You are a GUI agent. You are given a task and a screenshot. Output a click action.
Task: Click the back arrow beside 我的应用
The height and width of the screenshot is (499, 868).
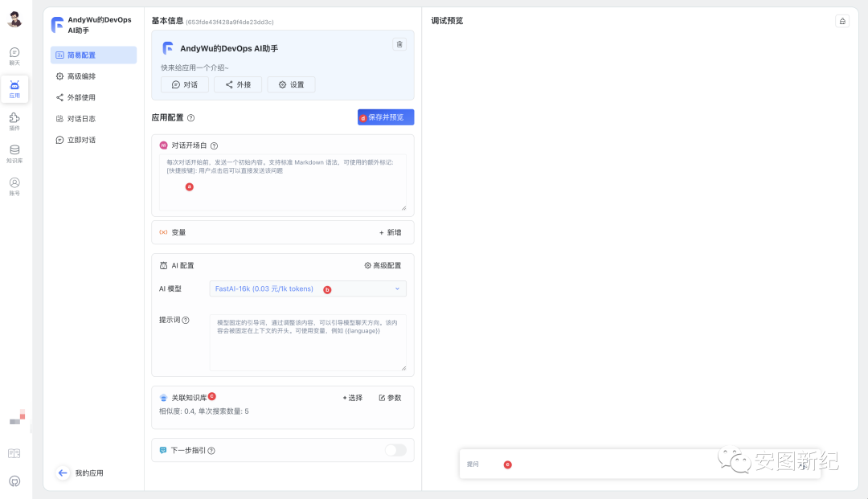point(63,473)
